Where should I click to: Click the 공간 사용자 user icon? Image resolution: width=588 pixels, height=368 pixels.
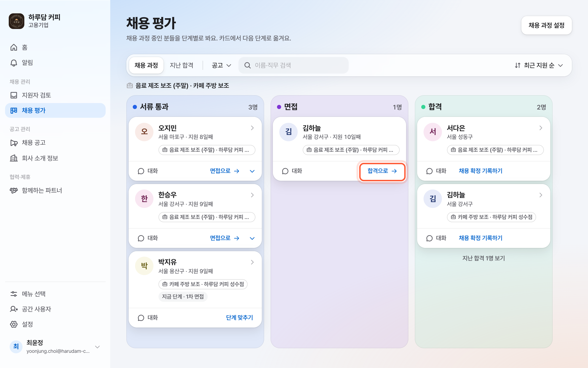(14, 309)
